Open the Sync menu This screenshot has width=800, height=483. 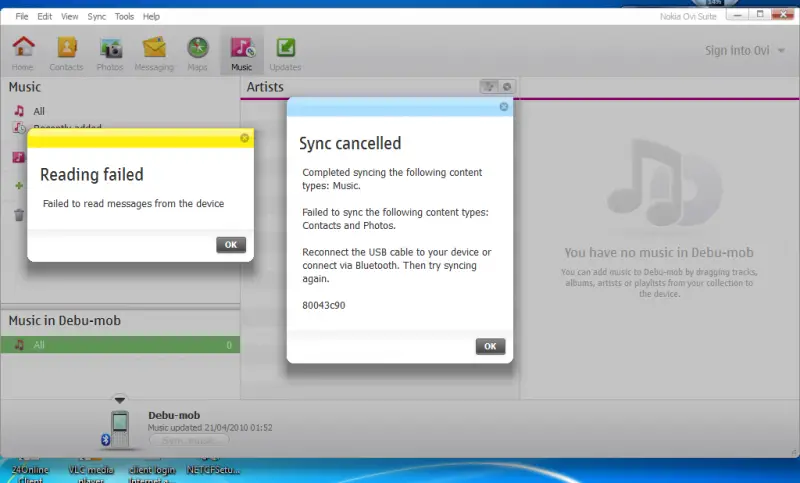coord(97,17)
